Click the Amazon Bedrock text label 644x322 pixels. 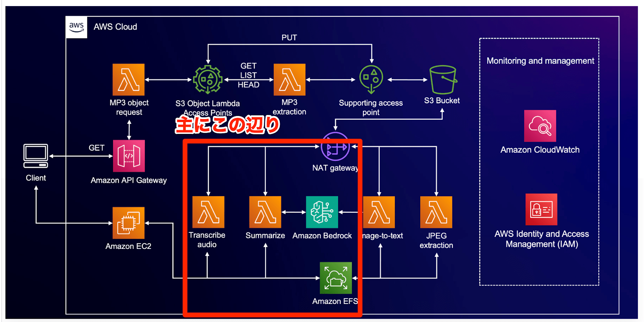pos(322,236)
